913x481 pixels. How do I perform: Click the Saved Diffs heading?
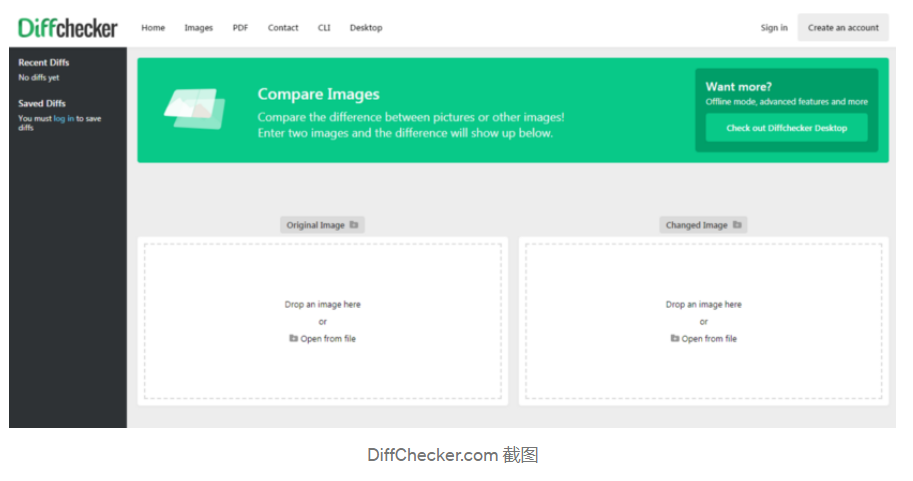[42, 103]
